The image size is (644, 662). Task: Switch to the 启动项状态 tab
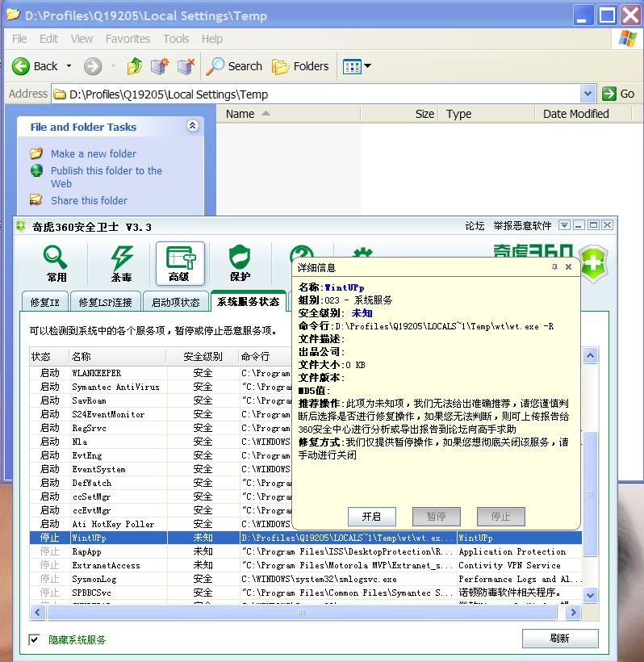click(176, 302)
